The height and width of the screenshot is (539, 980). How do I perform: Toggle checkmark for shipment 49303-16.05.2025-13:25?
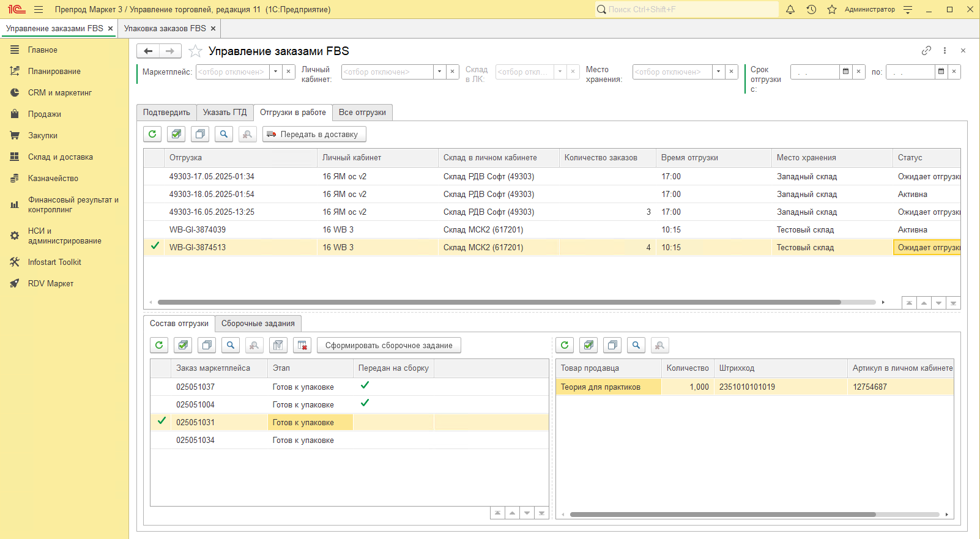pyautogui.click(x=155, y=212)
